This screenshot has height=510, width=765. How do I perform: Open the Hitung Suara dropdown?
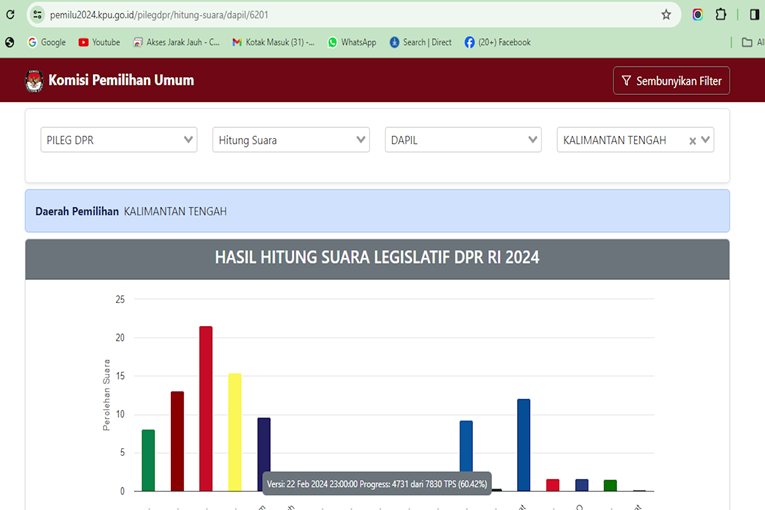coord(291,140)
